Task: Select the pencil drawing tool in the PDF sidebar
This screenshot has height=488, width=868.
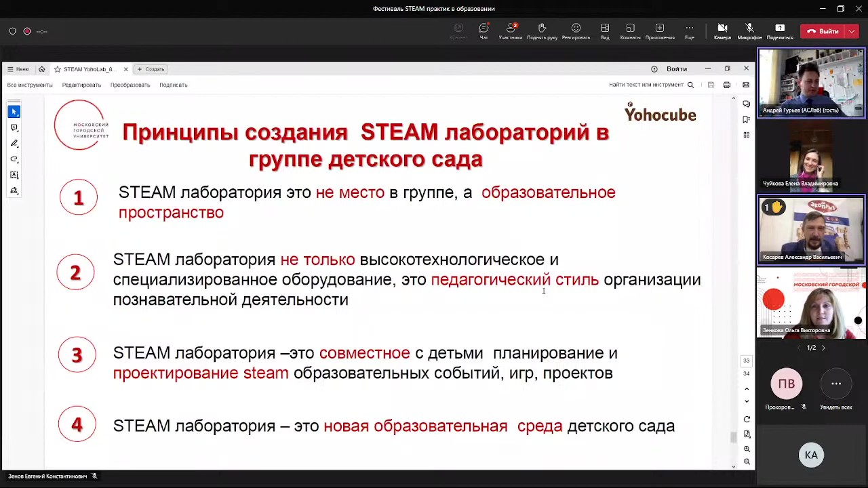Action: pos(14,143)
